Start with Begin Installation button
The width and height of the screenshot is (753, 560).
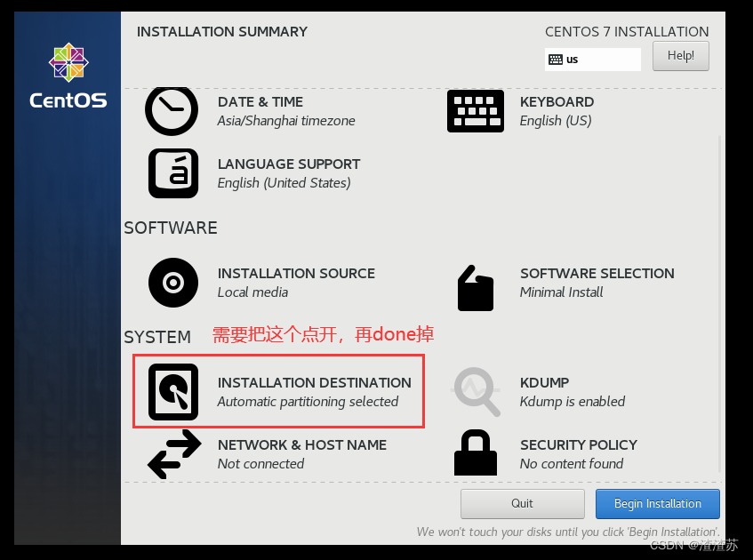click(x=658, y=504)
